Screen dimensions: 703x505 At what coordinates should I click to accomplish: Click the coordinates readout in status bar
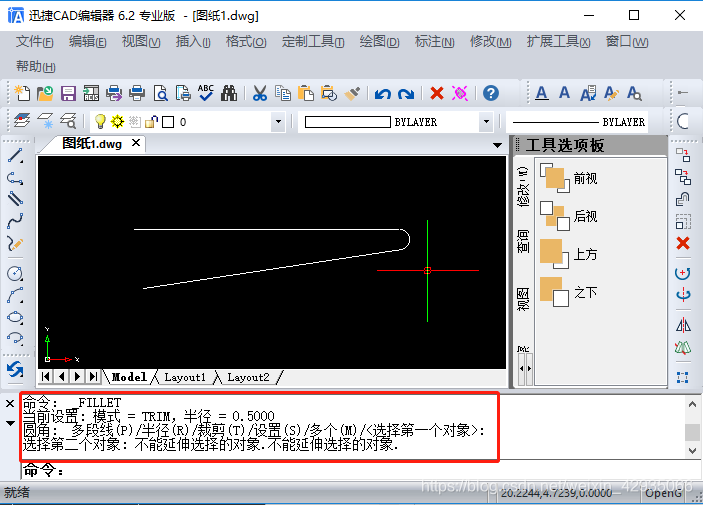click(556, 493)
